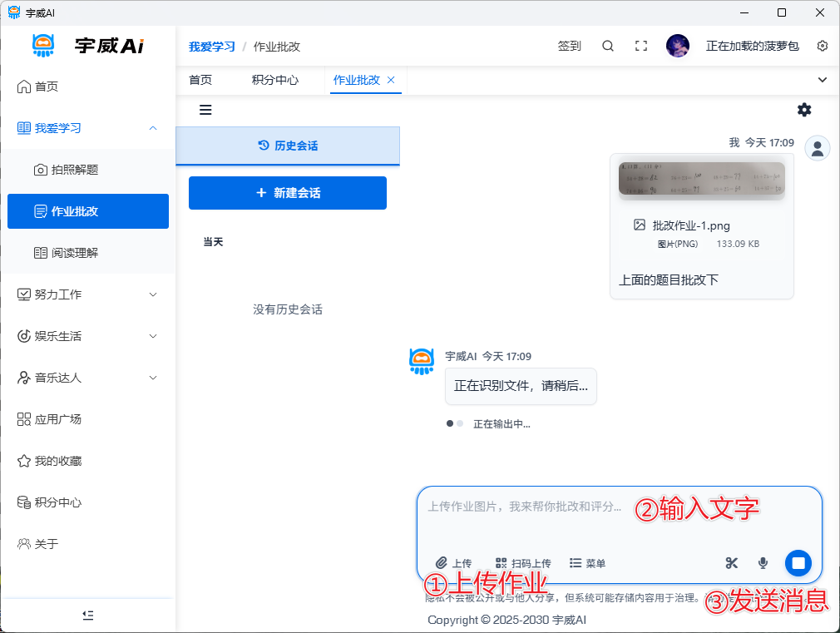Switch to the 积分中心 tab
The height and width of the screenshot is (633, 840).
pyautogui.click(x=274, y=80)
